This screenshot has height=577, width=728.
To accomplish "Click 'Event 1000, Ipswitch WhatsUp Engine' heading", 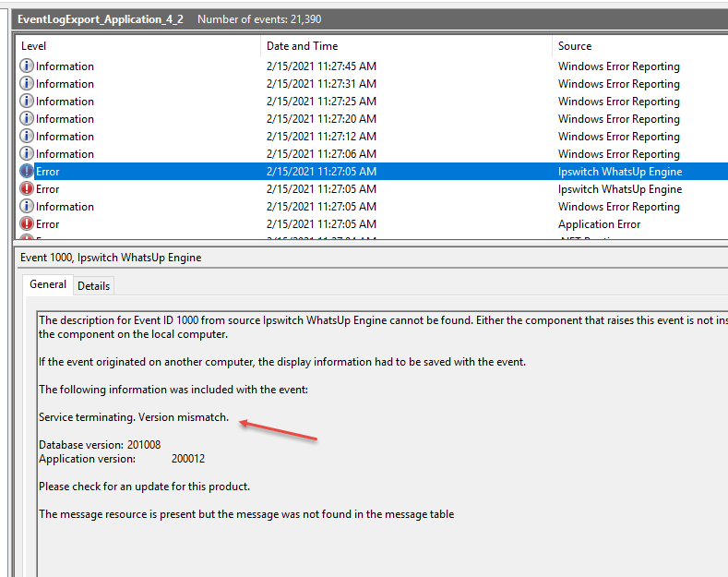I will [x=111, y=258].
